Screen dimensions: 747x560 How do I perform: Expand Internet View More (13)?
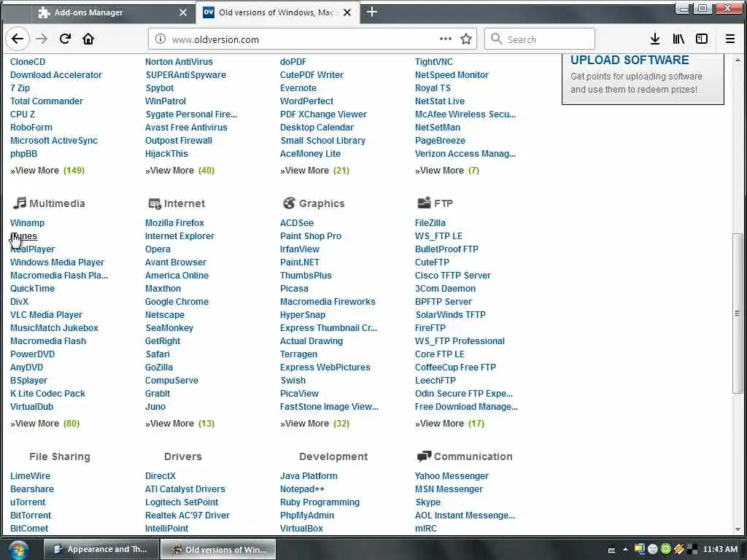pyautogui.click(x=179, y=424)
